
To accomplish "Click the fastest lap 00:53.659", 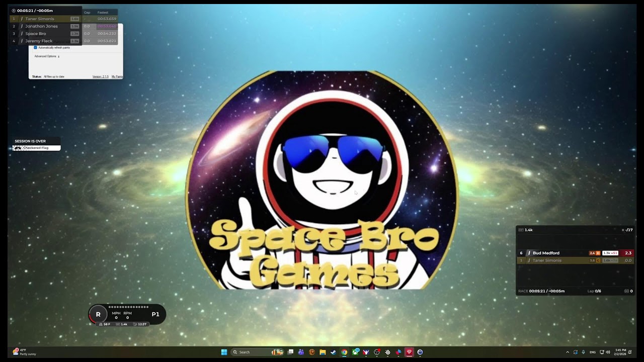I will tap(107, 19).
